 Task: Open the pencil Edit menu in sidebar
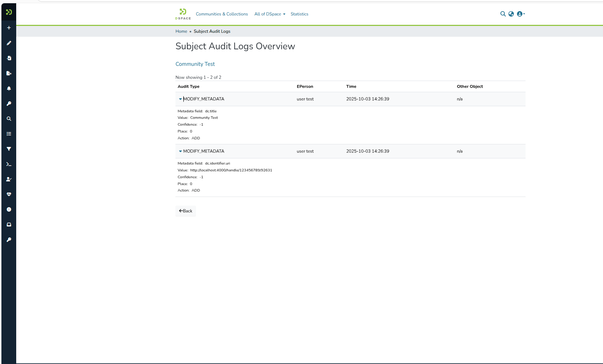pyautogui.click(x=9, y=43)
